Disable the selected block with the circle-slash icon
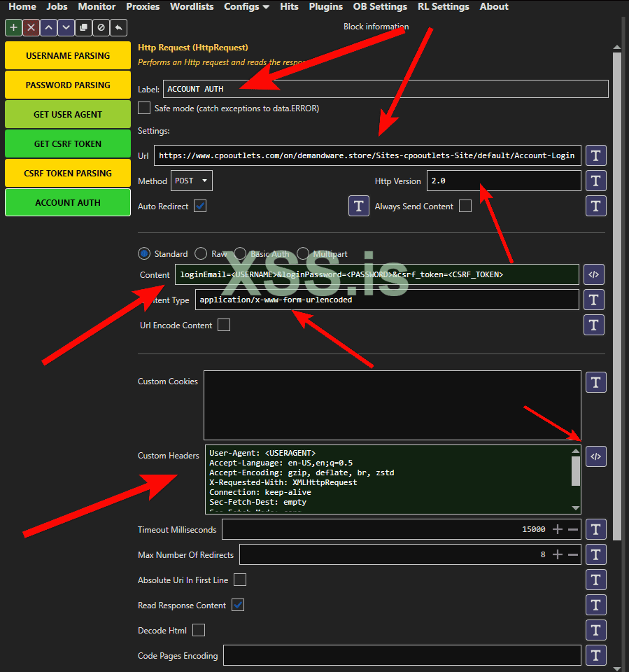The image size is (629, 672). coord(101,28)
